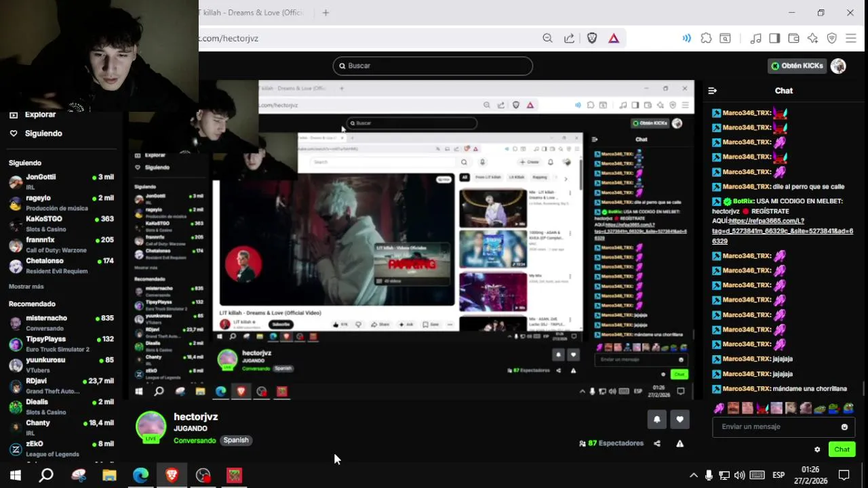Open a new browser tab
The height and width of the screenshot is (488, 868).
tap(325, 12)
